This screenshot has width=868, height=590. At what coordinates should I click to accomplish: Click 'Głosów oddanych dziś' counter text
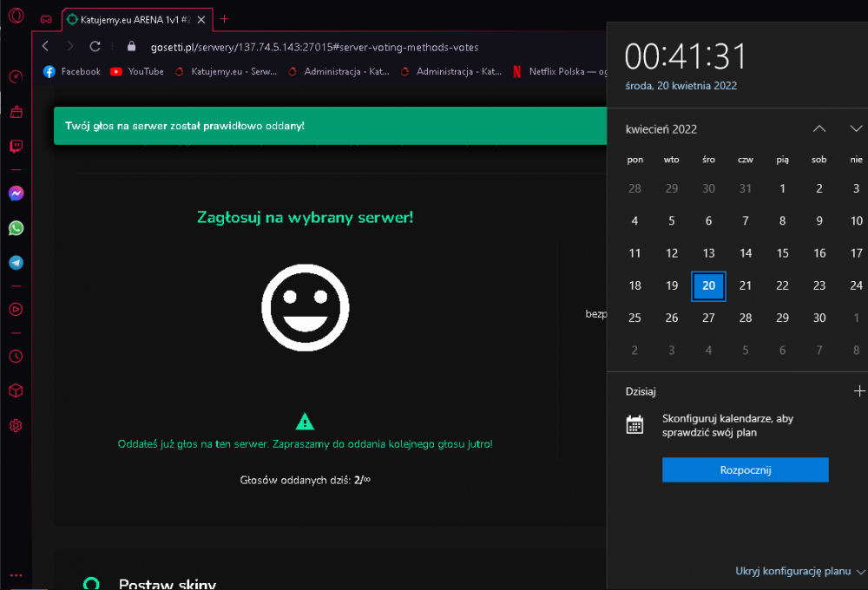(305, 480)
